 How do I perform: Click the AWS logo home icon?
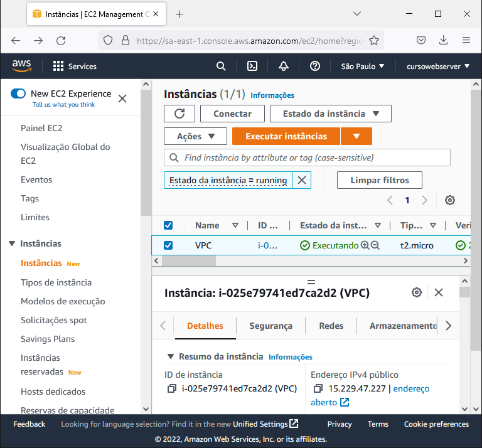point(21,66)
